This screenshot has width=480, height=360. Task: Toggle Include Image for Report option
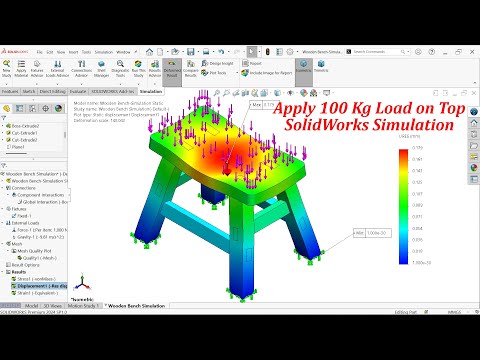(267, 73)
